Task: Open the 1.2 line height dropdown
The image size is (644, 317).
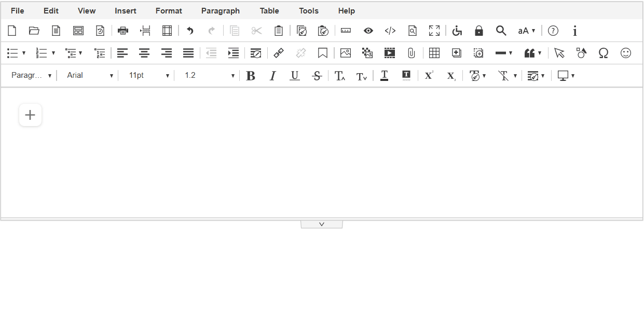Action: click(x=209, y=76)
